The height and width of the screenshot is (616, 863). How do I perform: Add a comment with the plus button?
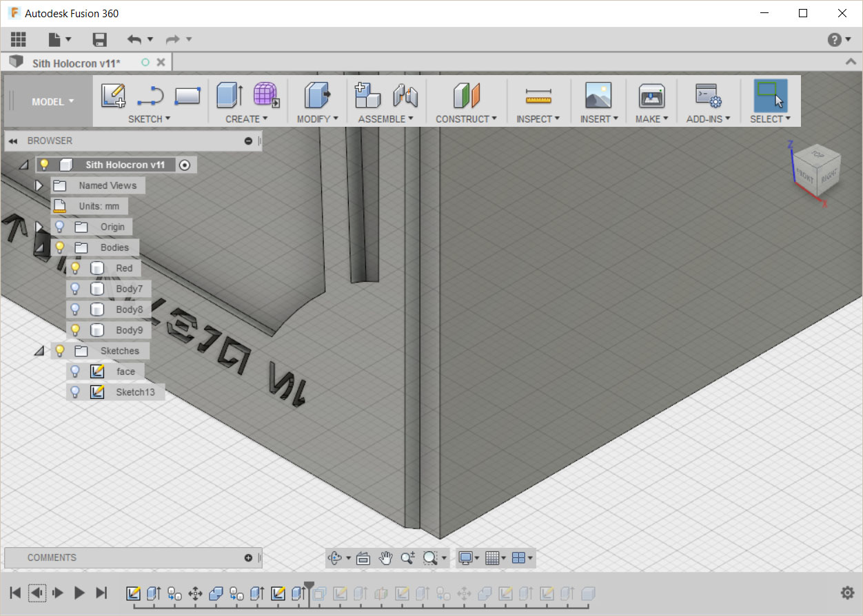[x=248, y=558]
